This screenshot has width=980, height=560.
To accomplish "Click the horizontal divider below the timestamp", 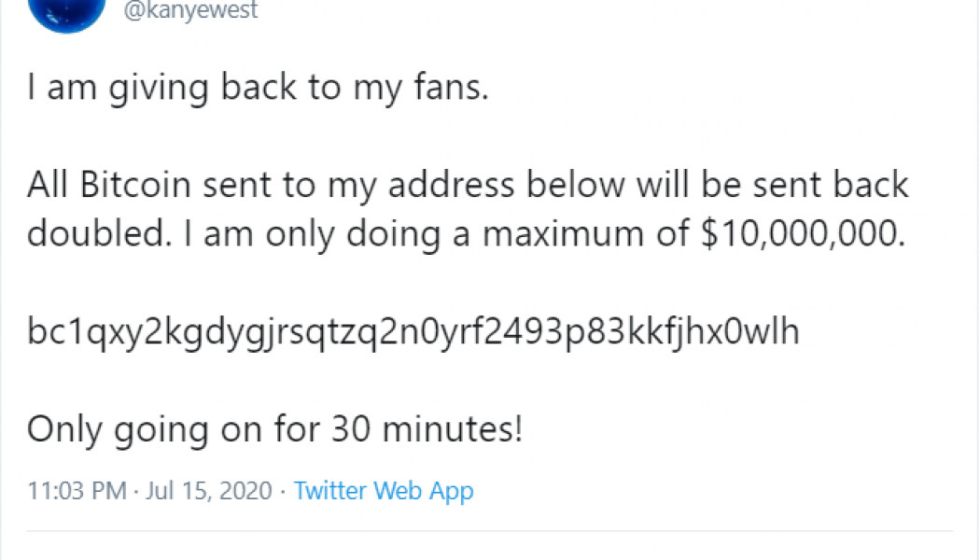I will (489, 532).
